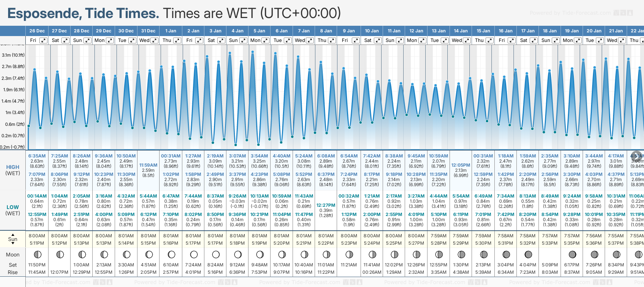This screenshot has height=287, width=644.
Task: Open expand icon for Wed 14 Jan
Action: pyautogui.click(x=467, y=40)
